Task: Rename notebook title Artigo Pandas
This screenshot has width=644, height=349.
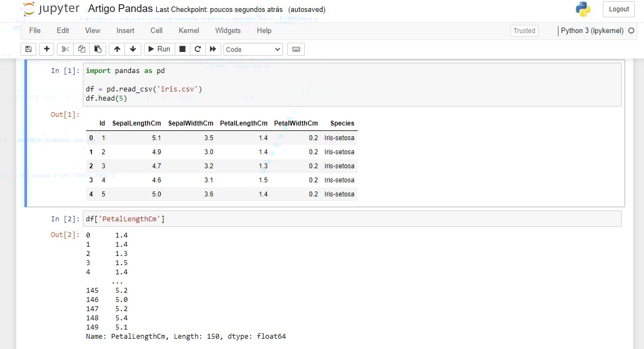Action: (120, 9)
